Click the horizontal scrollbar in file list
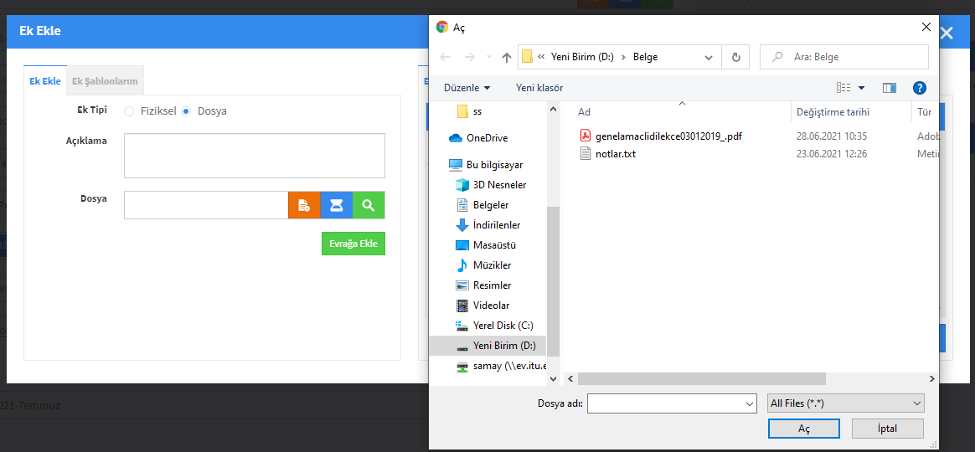Screen dimensions: 977x452 701,379
